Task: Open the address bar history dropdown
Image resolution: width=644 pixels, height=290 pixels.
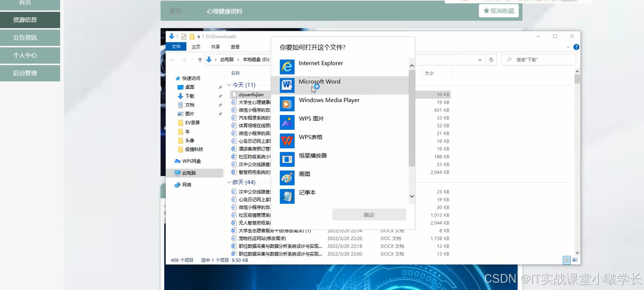Action: pyautogui.click(x=480, y=60)
